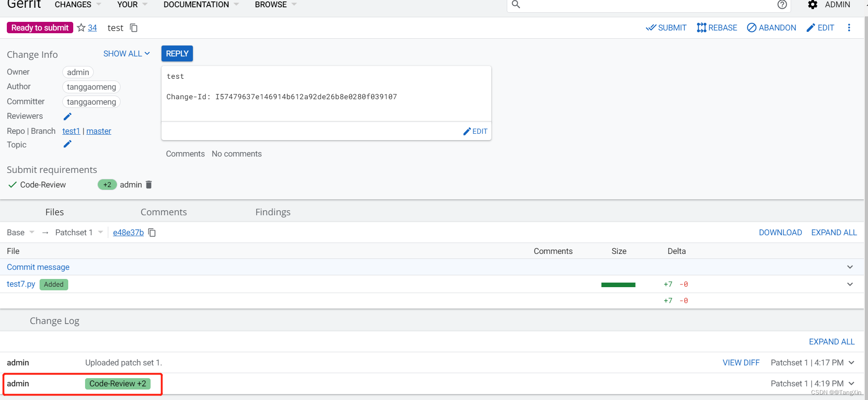Open change number 34 link

point(92,28)
